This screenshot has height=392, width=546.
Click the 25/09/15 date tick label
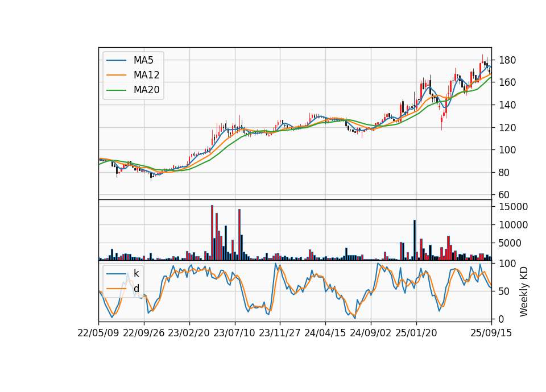click(491, 333)
